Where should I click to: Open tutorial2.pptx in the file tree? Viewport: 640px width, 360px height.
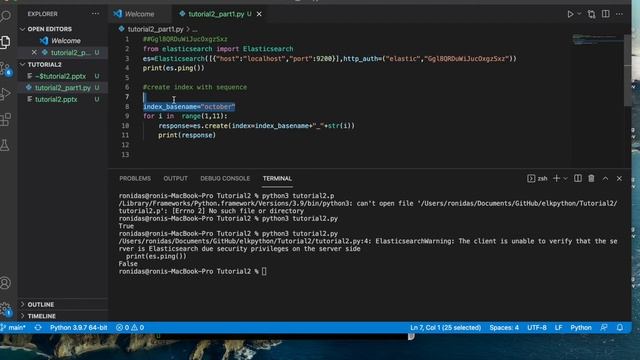[x=56, y=99]
